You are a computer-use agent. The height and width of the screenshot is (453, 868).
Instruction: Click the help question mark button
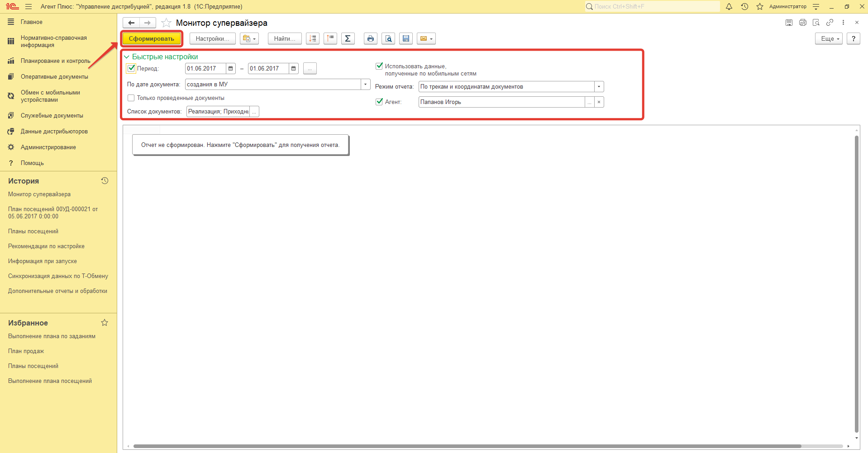coord(854,38)
